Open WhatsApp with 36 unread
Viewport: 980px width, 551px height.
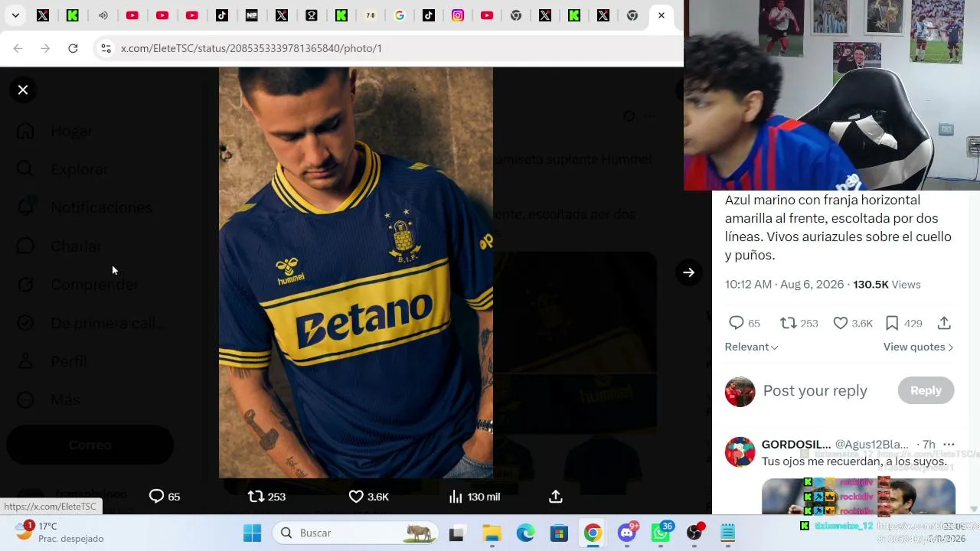click(661, 533)
